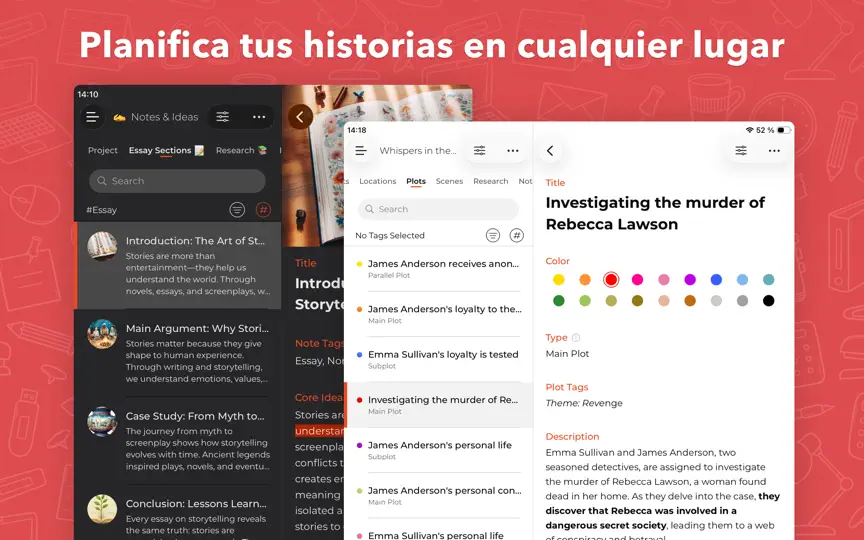
Task: Edit the title Investigating the murder of Rebecca Lawson
Action: pos(655,213)
